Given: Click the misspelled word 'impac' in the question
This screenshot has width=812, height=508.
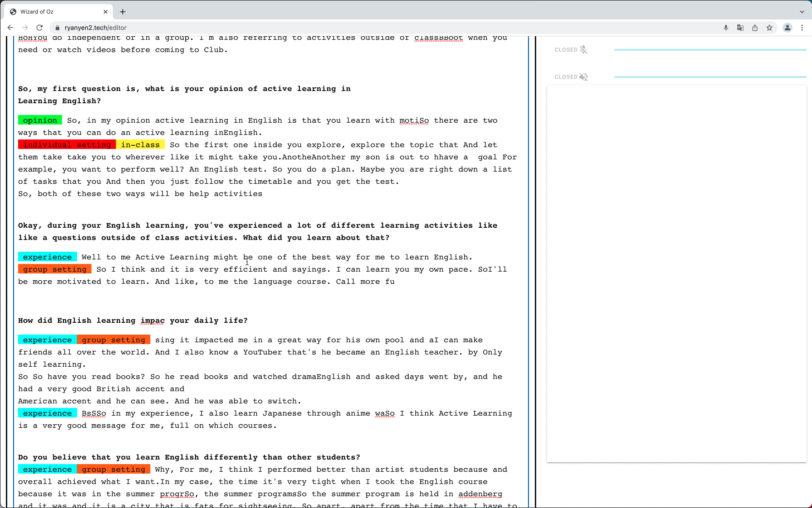Looking at the screenshot, I should coord(153,321).
